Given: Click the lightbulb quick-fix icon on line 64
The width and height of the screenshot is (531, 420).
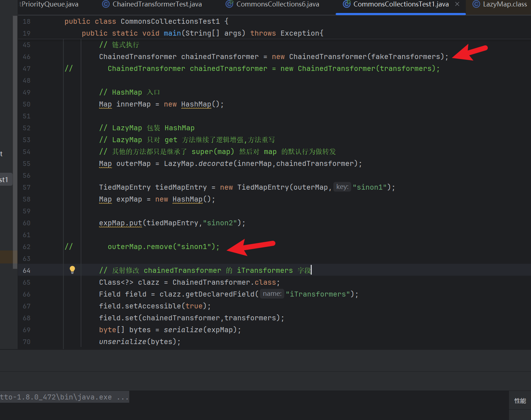Looking at the screenshot, I should tap(72, 270).
